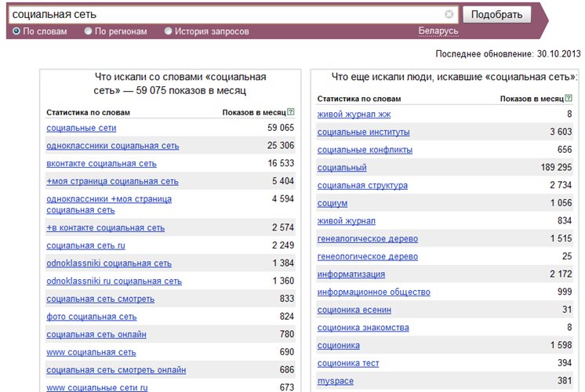
Task: Select the '59 065' impressions value
Action: click(x=281, y=128)
